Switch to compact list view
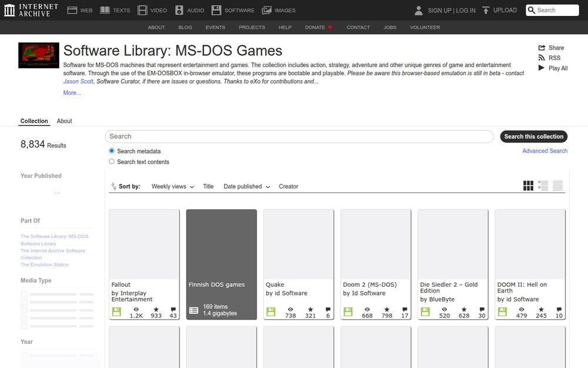Image resolution: width=588 pixels, height=368 pixels. coord(557,185)
